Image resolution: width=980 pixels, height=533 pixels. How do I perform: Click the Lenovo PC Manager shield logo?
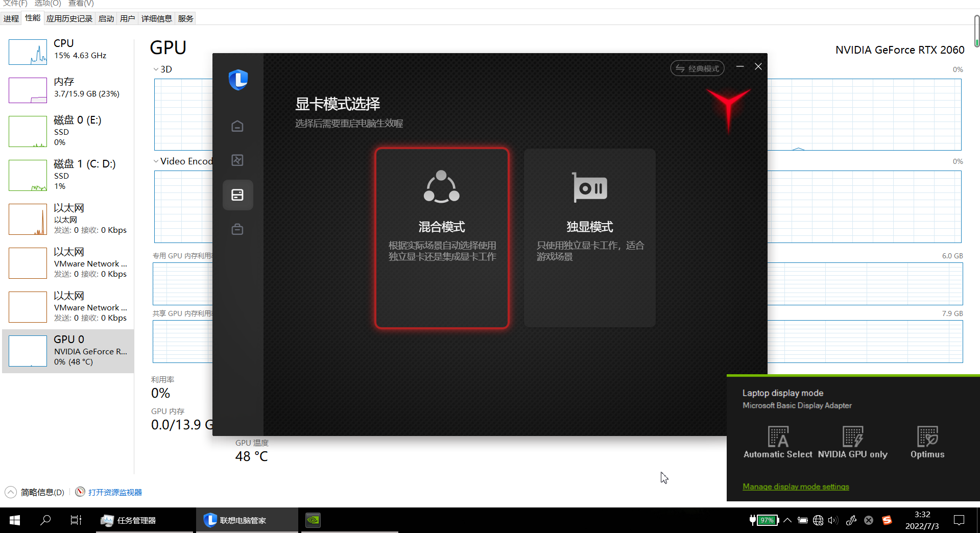(x=238, y=80)
